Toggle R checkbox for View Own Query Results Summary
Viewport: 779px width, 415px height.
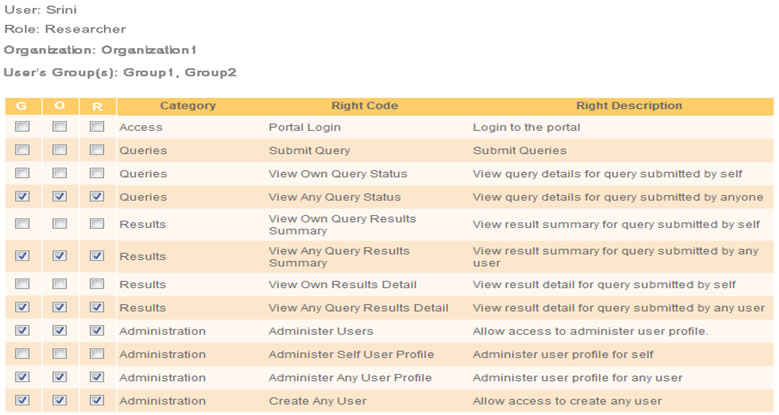coord(96,224)
